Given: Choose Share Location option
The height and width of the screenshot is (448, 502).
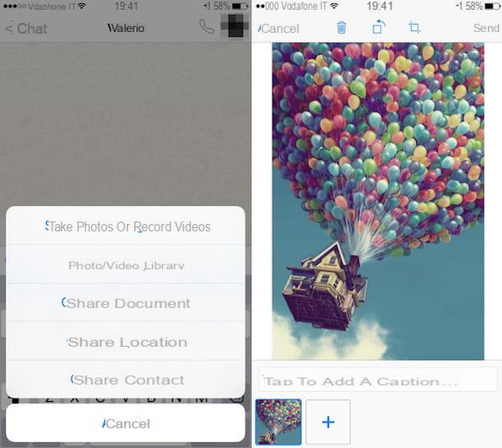Looking at the screenshot, I should [x=125, y=342].
